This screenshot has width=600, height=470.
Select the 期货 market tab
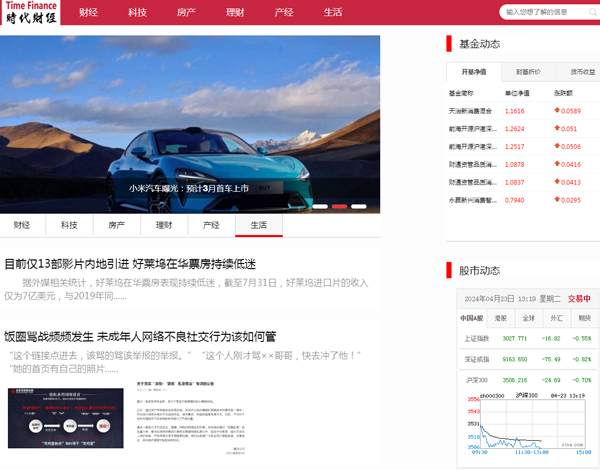(x=585, y=318)
